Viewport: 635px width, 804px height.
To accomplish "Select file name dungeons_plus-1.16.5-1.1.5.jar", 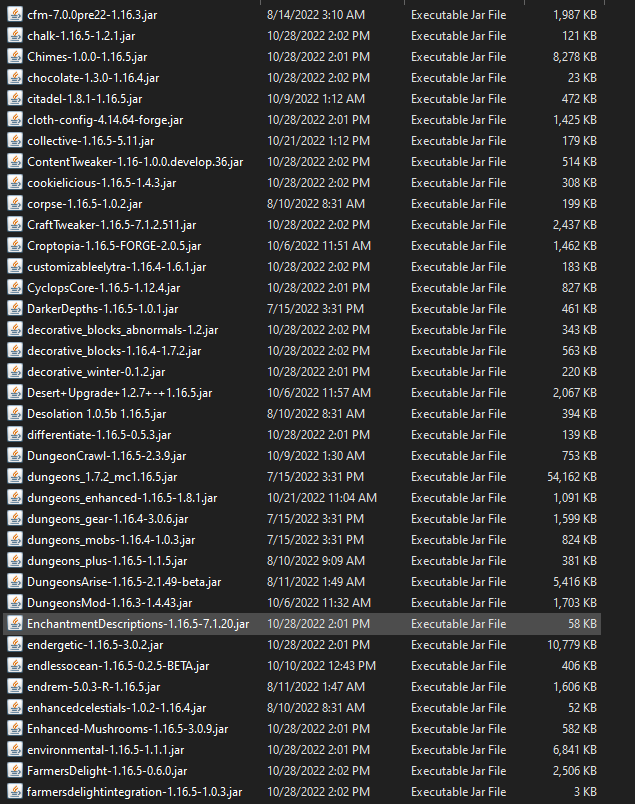I will (107, 561).
